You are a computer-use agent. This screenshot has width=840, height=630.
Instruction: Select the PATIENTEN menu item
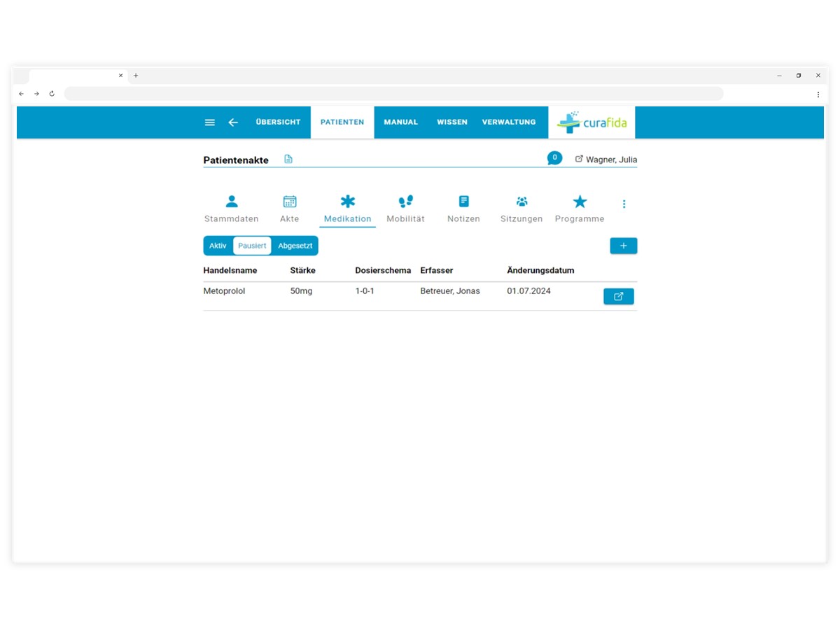coord(342,122)
